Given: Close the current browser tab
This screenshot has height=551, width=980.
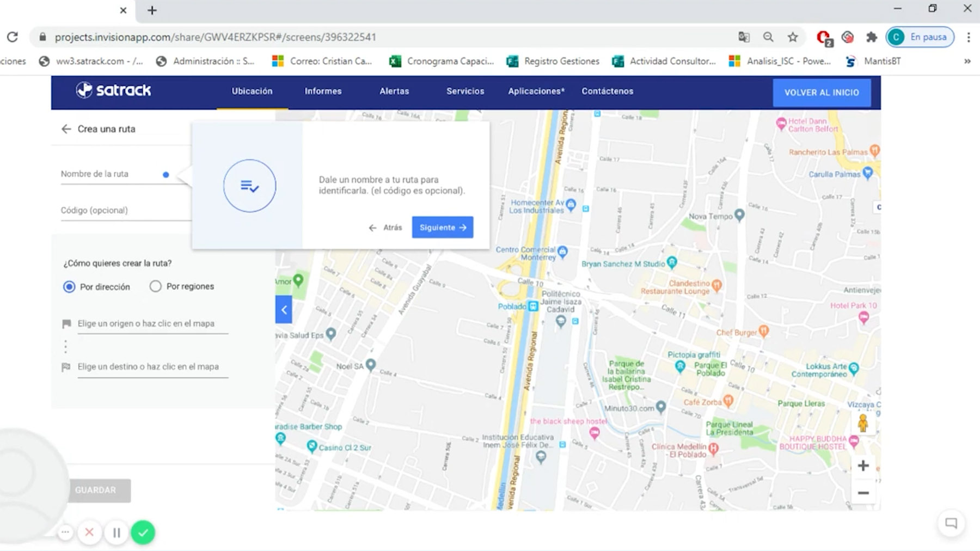Looking at the screenshot, I should pyautogui.click(x=123, y=10).
